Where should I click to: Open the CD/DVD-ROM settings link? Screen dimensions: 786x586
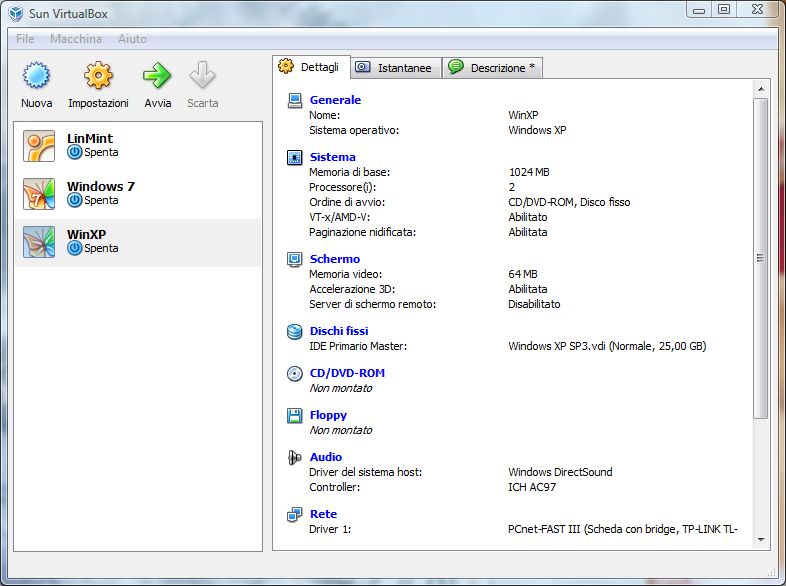click(x=347, y=373)
